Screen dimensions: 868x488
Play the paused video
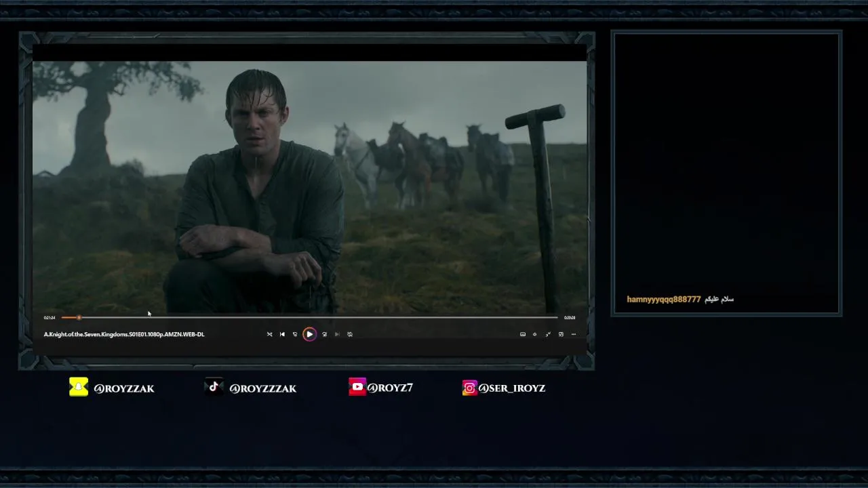point(309,334)
